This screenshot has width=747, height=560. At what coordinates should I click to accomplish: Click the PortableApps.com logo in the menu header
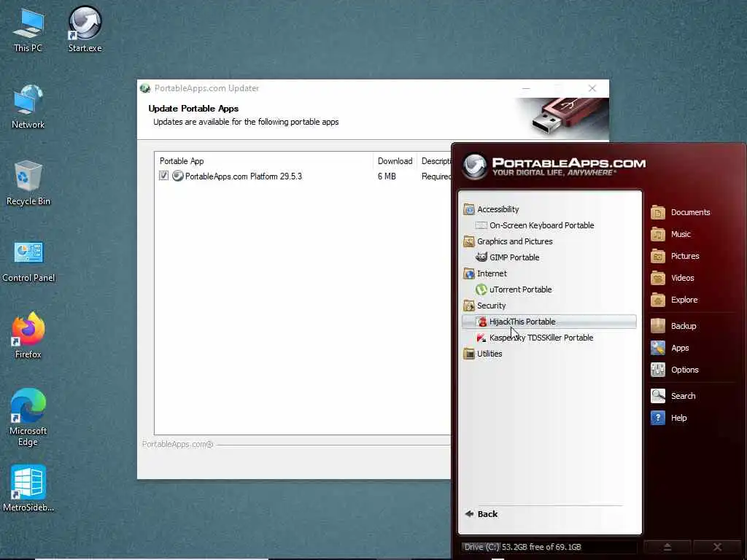tap(554, 166)
